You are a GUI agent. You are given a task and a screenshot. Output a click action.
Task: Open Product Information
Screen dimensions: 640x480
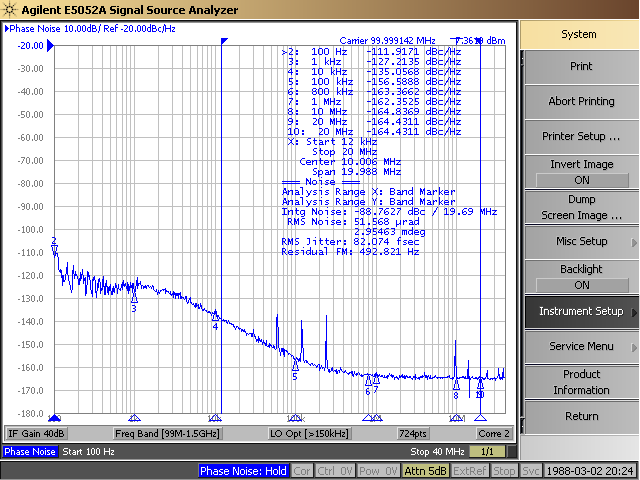tap(581, 382)
